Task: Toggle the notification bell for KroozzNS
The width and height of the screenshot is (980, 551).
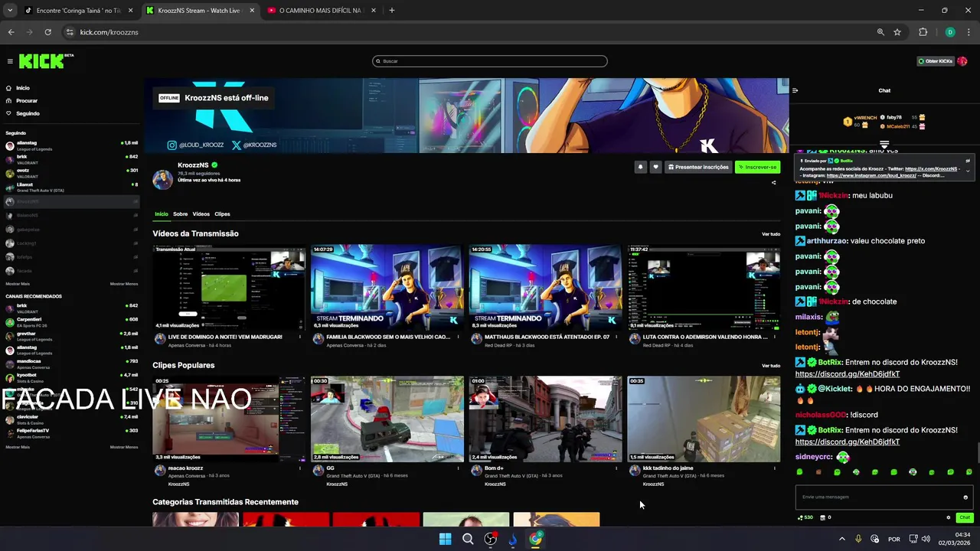Action: pos(640,167)
